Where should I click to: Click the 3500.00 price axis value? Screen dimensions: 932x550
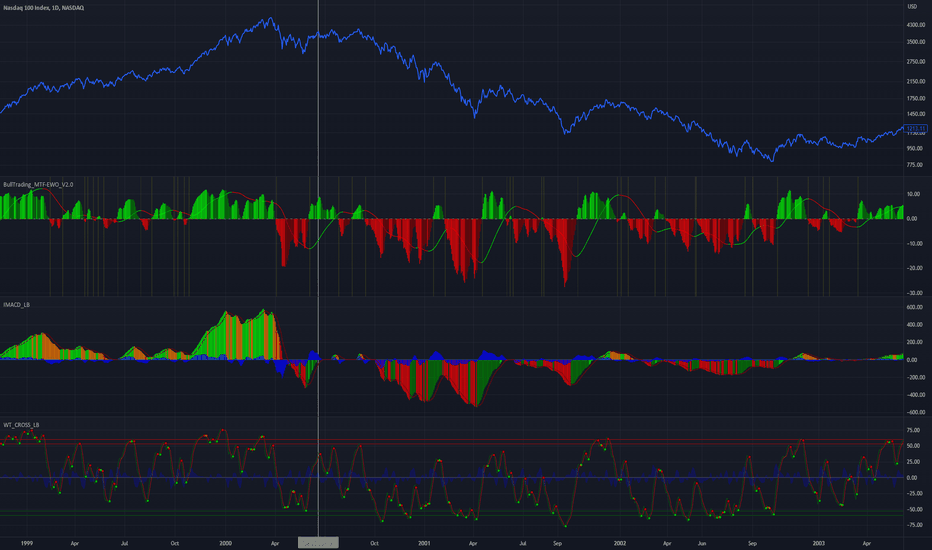click(916, 42)
